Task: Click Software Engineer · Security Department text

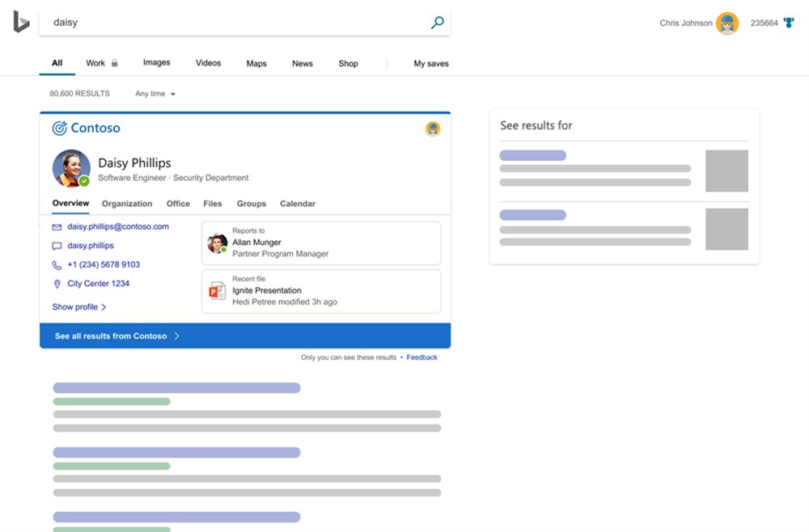Action: click(x=173, y=178)
